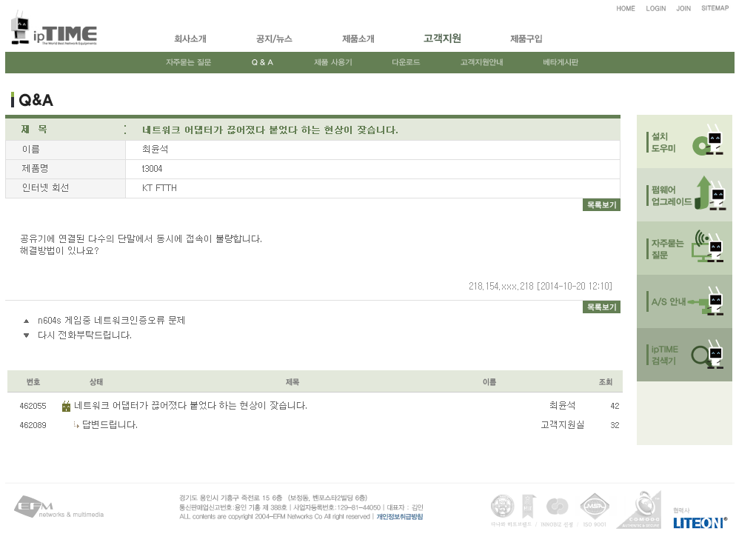756x551 pixels.
Task: Click the view count 42
Action: pos(615,406)
